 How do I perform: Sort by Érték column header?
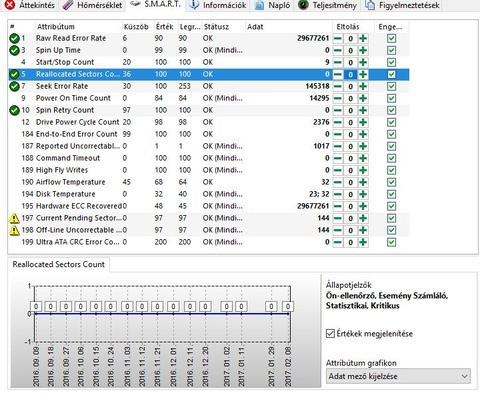click(164, 27)
